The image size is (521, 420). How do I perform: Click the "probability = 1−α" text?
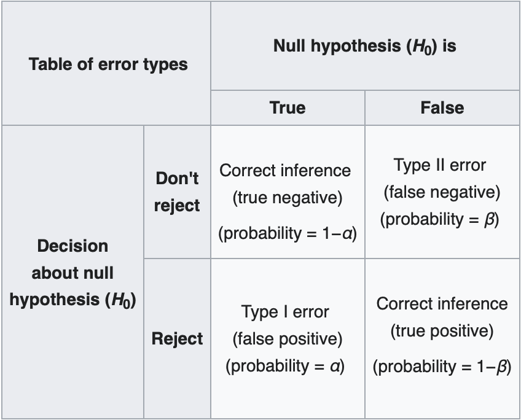click(x=288, y=233)
